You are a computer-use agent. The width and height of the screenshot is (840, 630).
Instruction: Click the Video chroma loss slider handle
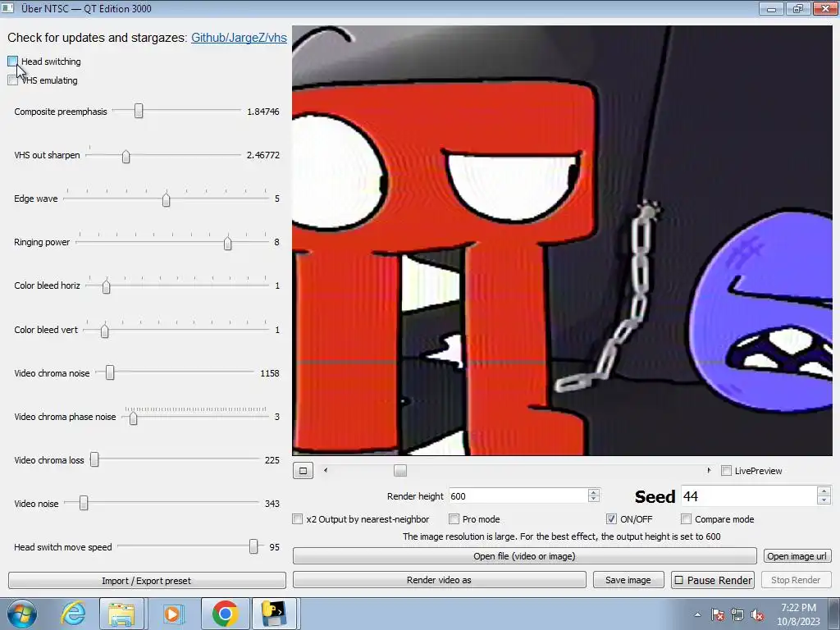tap(94, 459)
